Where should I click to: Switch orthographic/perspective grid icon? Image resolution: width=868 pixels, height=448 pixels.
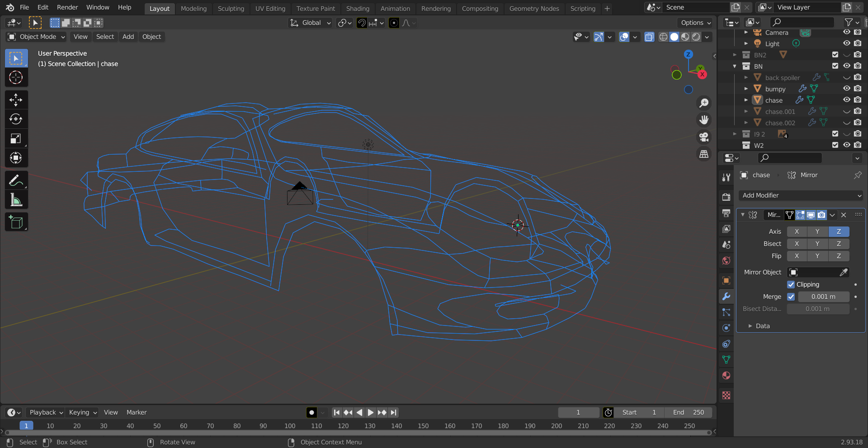(704, 154)
